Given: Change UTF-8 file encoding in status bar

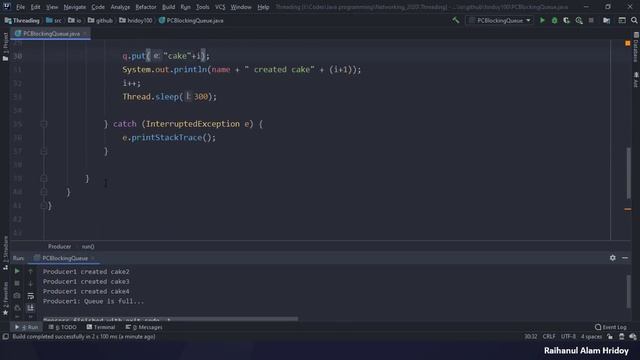Looking at the screenshot, I should coord(568,337).
